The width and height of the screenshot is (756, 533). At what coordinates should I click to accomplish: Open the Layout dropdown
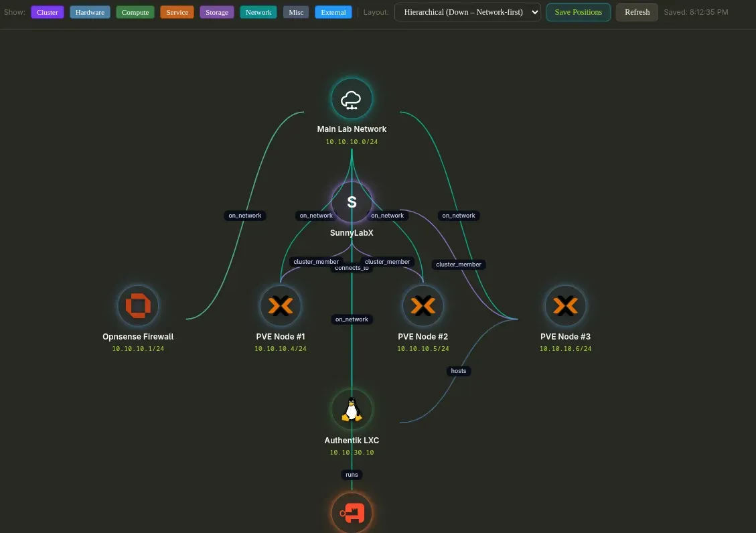(x=467, y=12)
